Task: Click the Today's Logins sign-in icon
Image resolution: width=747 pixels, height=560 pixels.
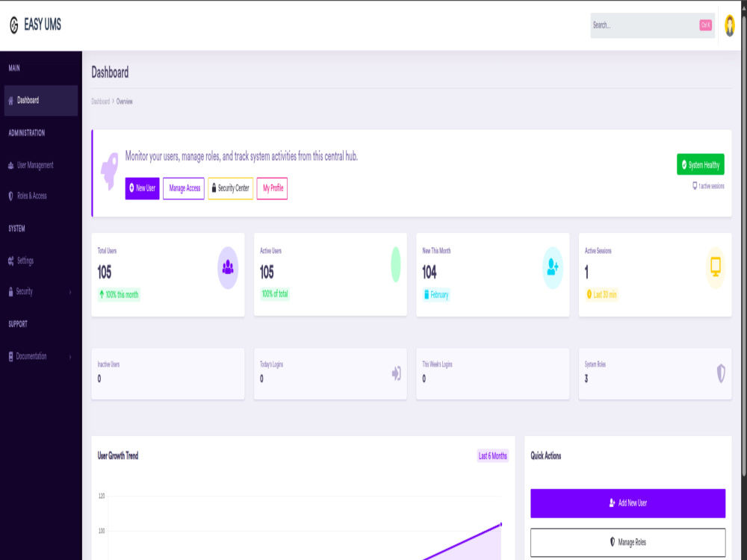Action: pos(397,373)
